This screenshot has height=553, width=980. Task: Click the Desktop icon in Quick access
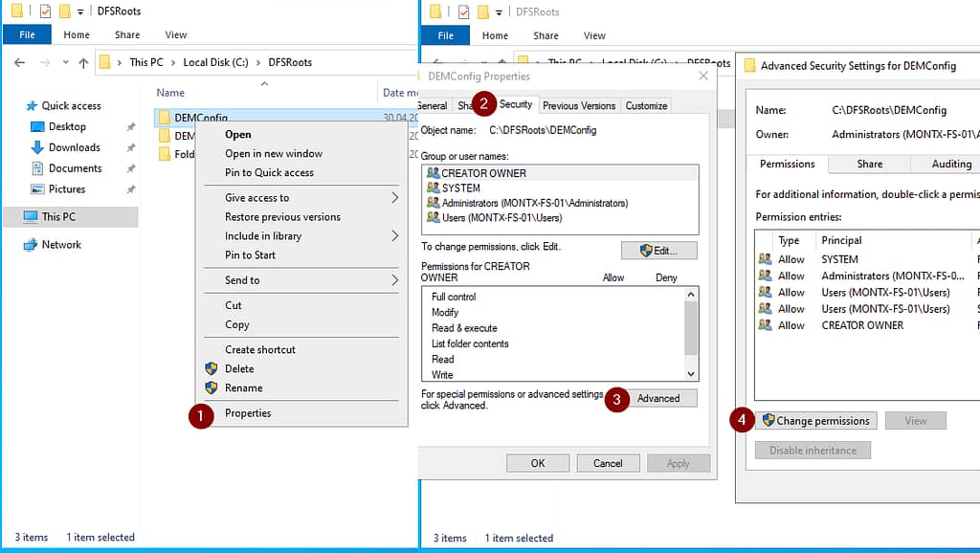pyautogui.click(x=38, y=127)
